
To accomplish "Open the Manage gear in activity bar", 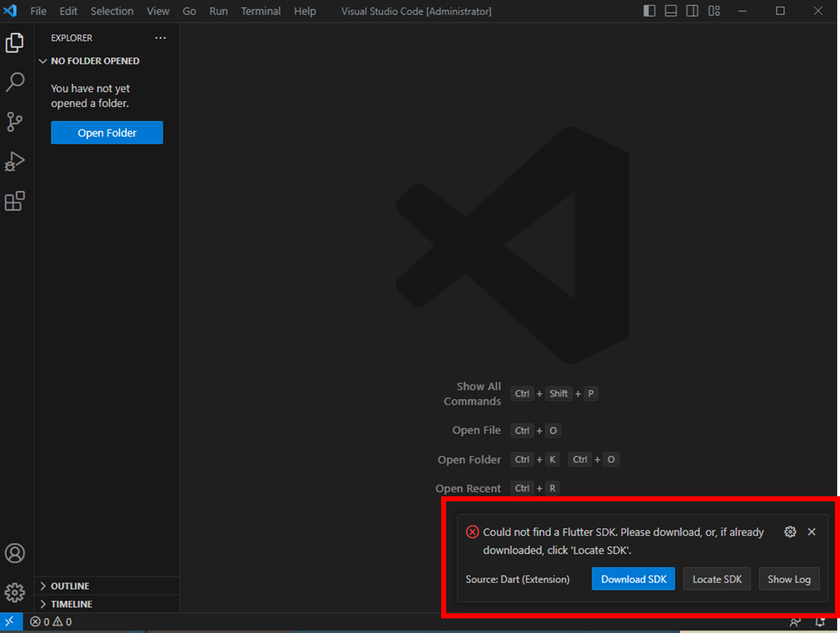I will pos(15,592).
